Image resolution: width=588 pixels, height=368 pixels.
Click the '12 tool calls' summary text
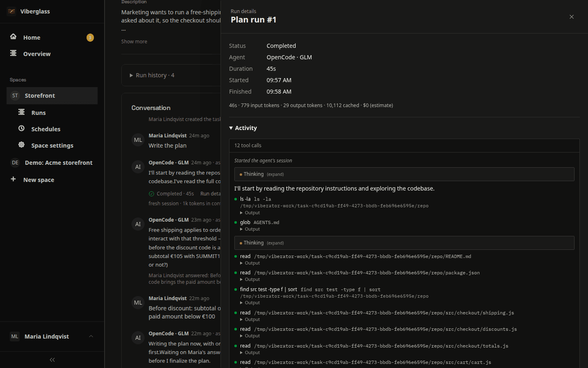click(x=248, y=146)
